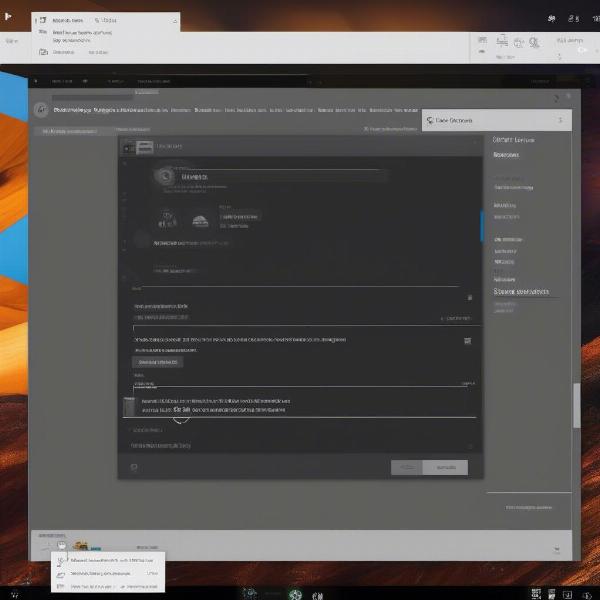The width and height of the screenshot is (600, 600).
Task: Click the darker left-hand button in the dialog footer
Action: (406, 467)
